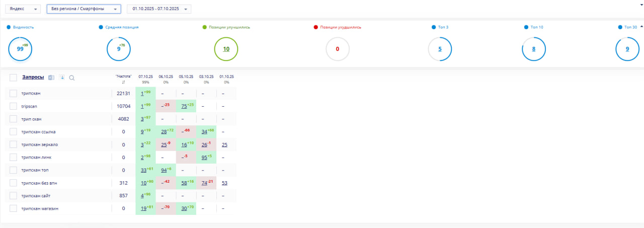Open position 30 for трипскан магазин
Viewport: 644px width, 228px height.
pos(184,208)
